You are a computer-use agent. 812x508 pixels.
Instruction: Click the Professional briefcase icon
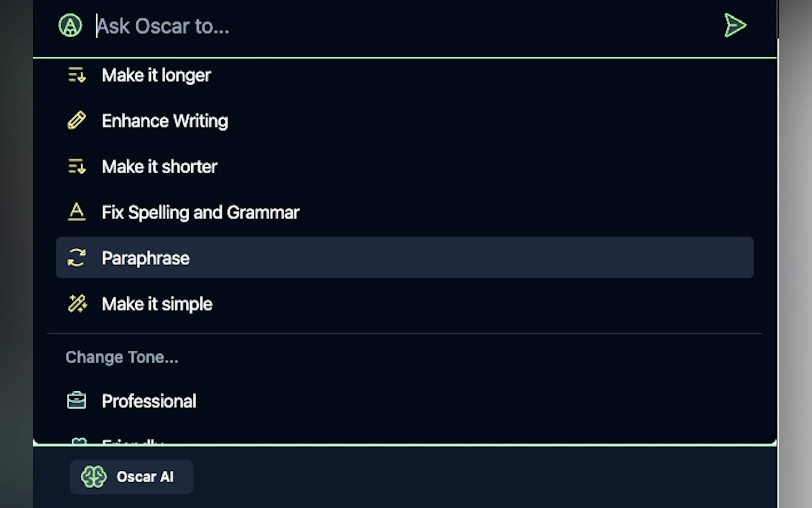coord(76,401)
